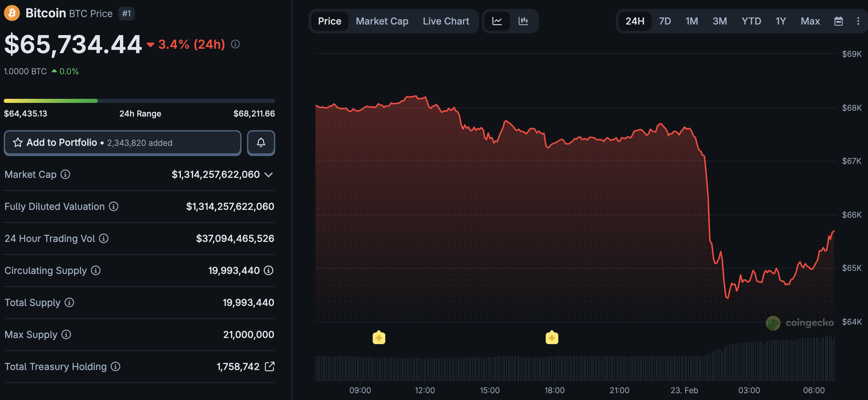Click the Bitcoin name heading
868x400 pixels.
(x=46, y=13)
